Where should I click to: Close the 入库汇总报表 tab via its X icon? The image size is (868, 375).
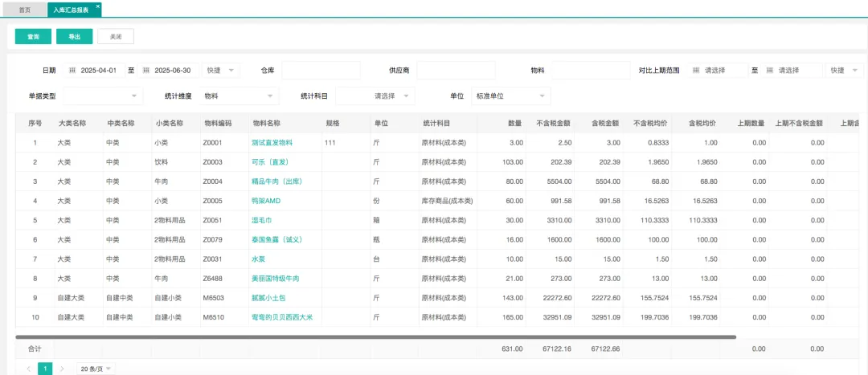point(98,6)
